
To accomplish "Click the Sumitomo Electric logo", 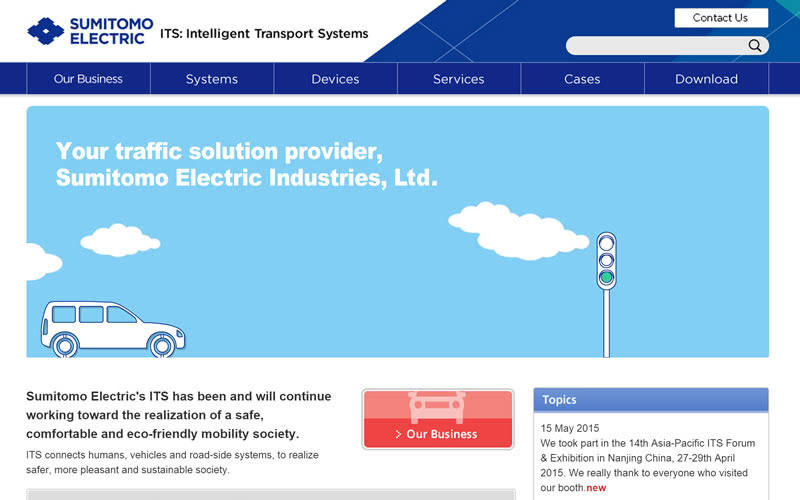I will tap(90, 31).
